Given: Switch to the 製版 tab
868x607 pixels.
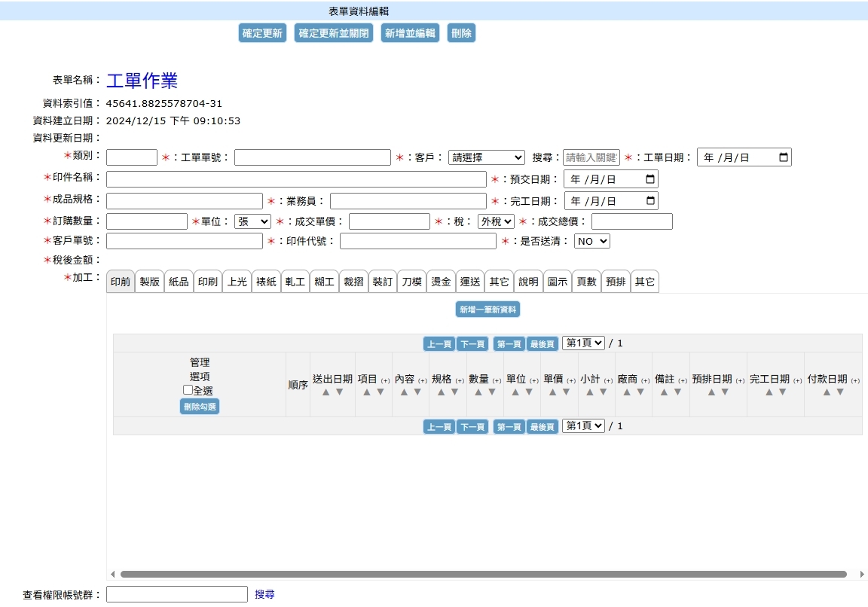Looking at the screenshot, I should [149, 282].
